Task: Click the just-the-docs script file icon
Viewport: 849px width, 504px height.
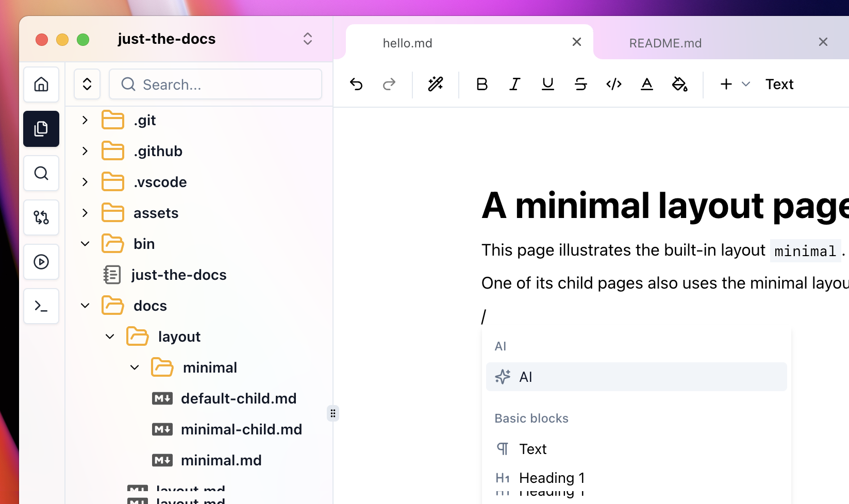Action: [x=112, y=275]
